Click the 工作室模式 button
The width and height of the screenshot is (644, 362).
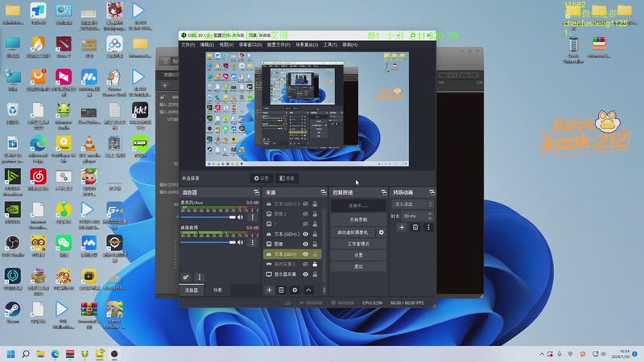358,243
